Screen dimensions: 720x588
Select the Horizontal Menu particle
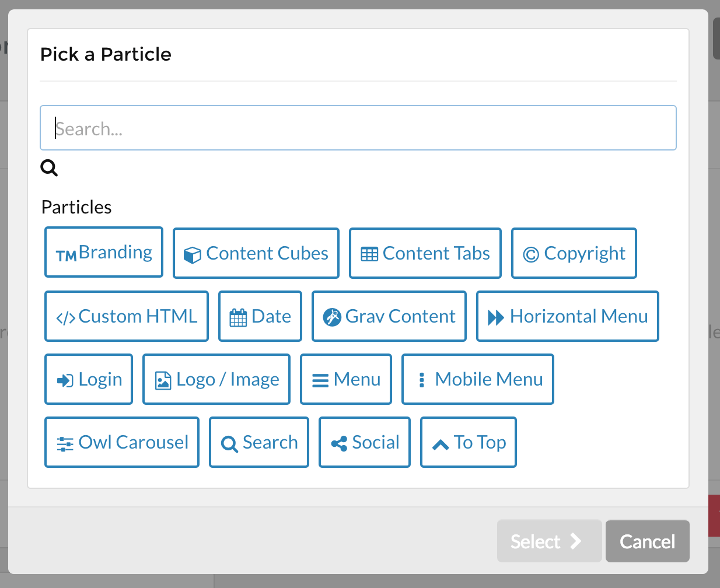pos(567,317)
